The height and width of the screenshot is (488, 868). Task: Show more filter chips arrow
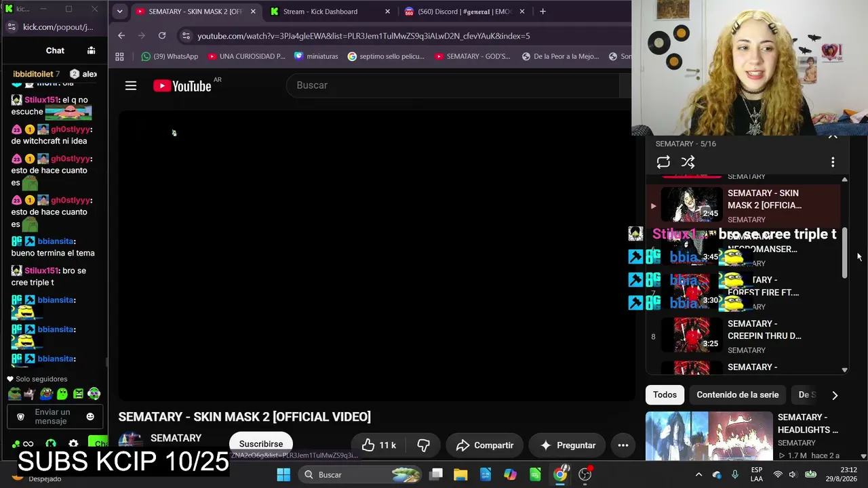pos(835,395)
